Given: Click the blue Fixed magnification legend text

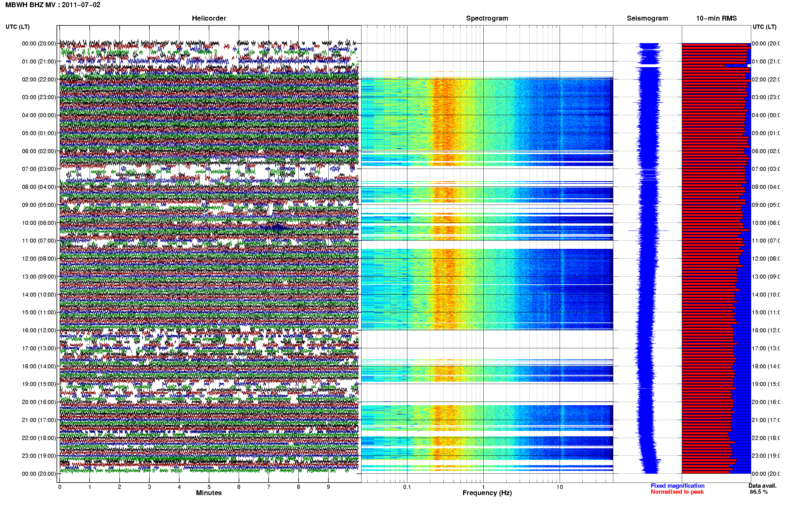Looking at the screenshot, I should (x=678, y=486).
